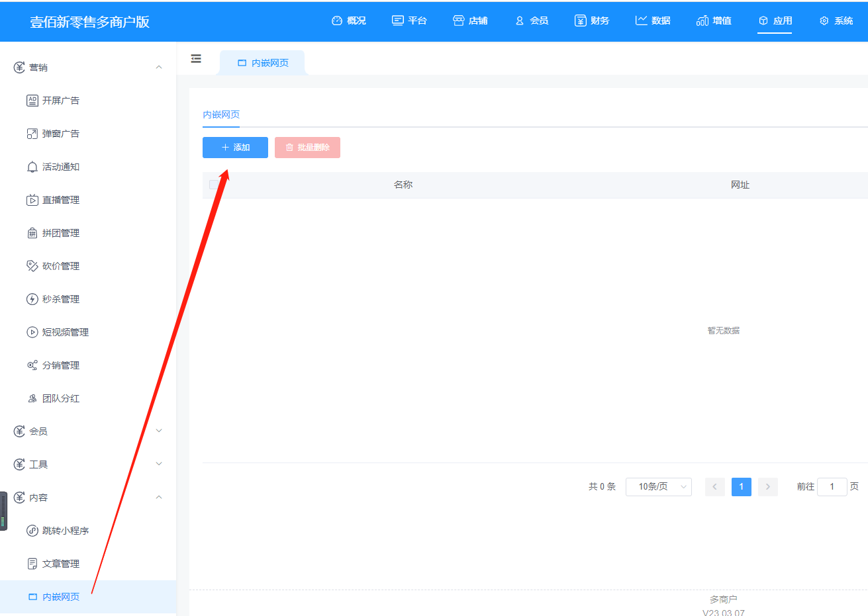The image size is (868, 616).
Task: Click the 跳转小程序 mini-program icon
Action: click(x=32, y=531)
